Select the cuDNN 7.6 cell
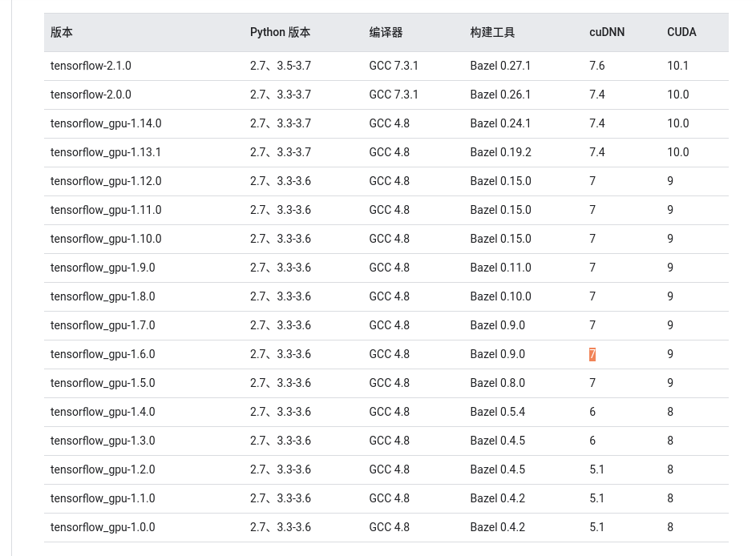 click(x=597, y=66)
